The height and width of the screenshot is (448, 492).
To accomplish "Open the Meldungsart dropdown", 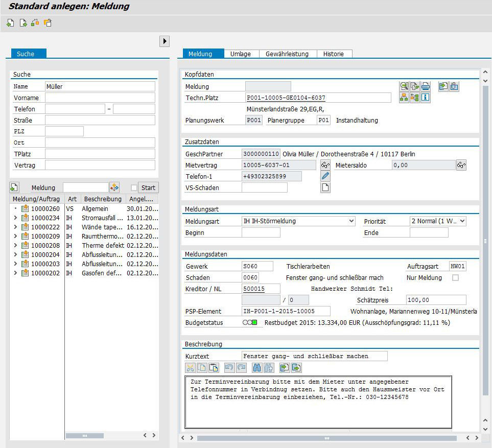I will (350, 221).
